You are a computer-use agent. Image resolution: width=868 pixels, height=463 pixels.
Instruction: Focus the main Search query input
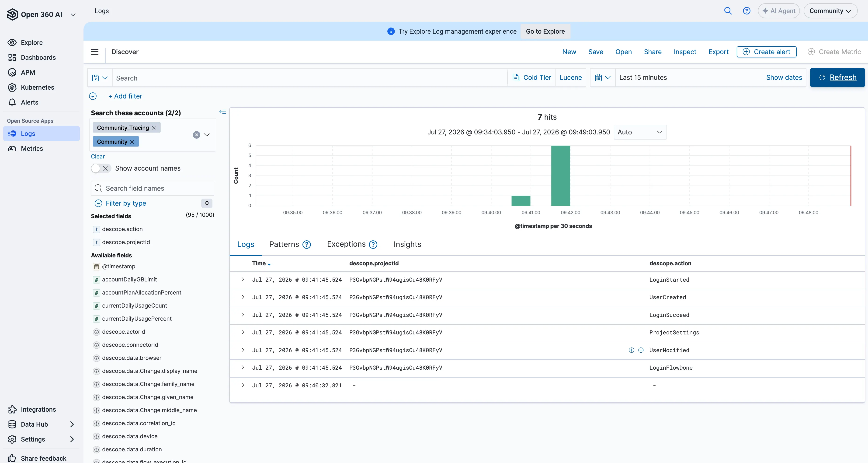click(x=310, y=78)
